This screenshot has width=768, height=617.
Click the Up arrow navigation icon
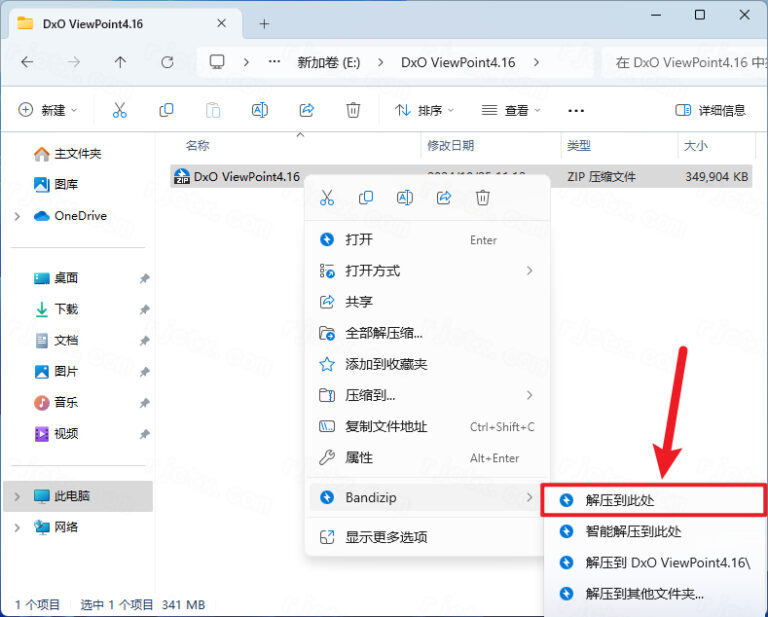120,62
